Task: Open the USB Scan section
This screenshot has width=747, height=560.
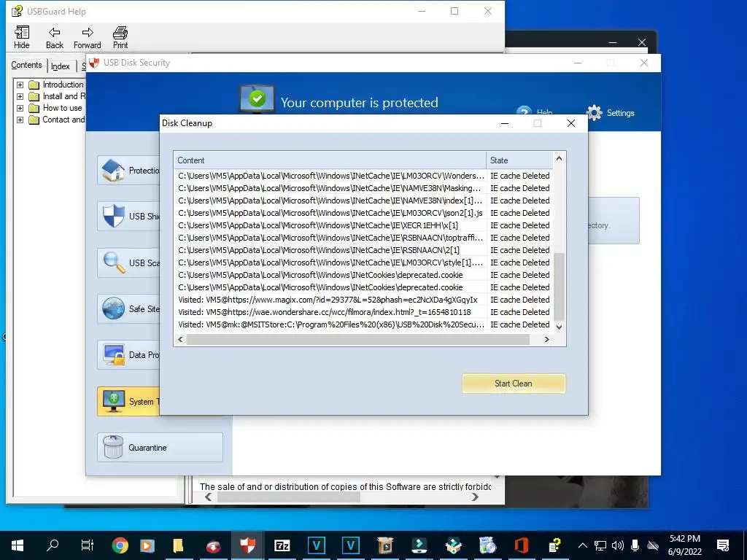Action: point(128,262)
